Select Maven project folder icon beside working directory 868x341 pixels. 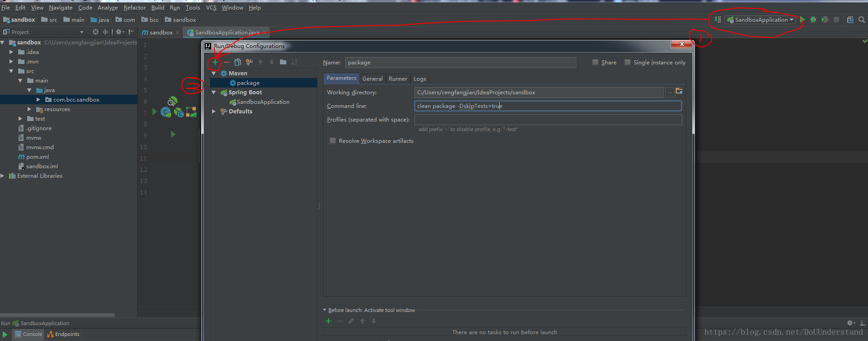coord(679,91)
